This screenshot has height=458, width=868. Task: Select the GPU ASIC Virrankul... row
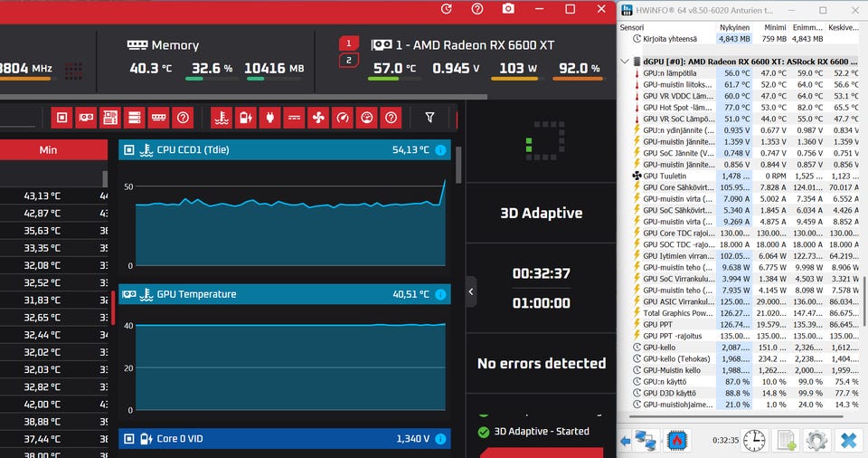[746, 301]
